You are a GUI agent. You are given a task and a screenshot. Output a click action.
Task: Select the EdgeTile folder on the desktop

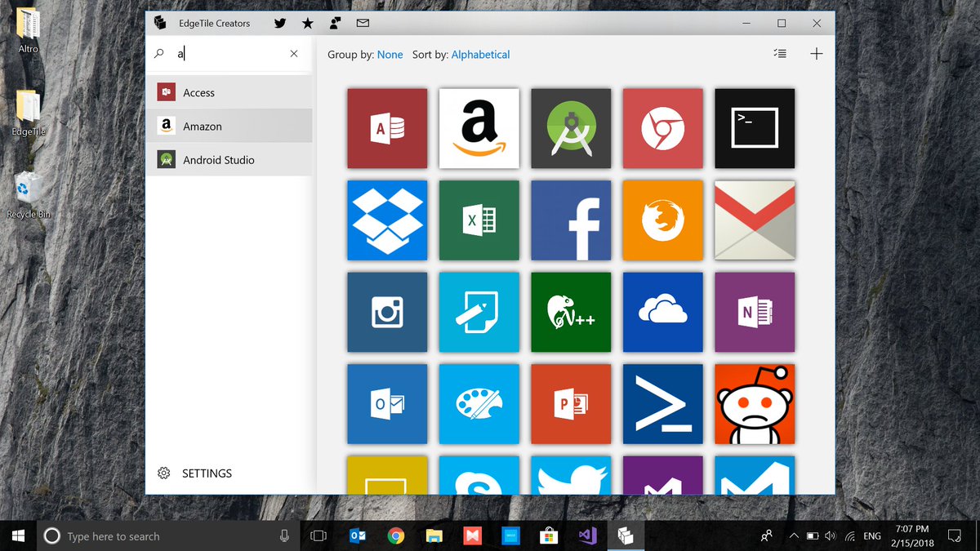[29, 113]
